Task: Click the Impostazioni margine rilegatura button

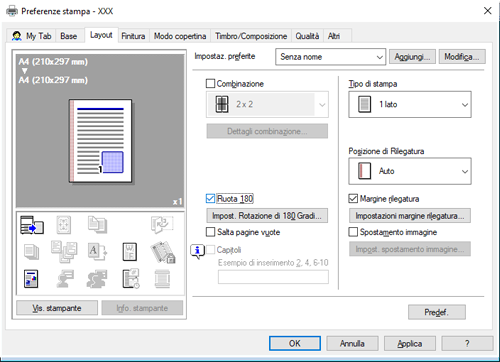Action: (410, 216)
